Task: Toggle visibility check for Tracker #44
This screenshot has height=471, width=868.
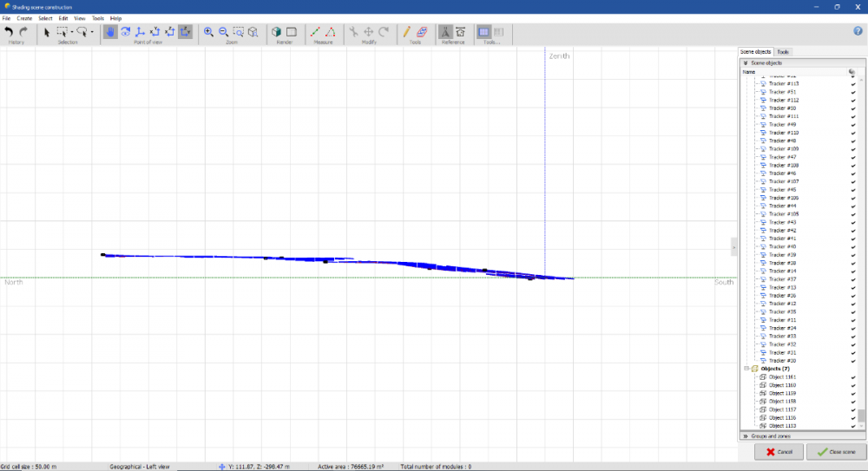Action: pos(853,206)
